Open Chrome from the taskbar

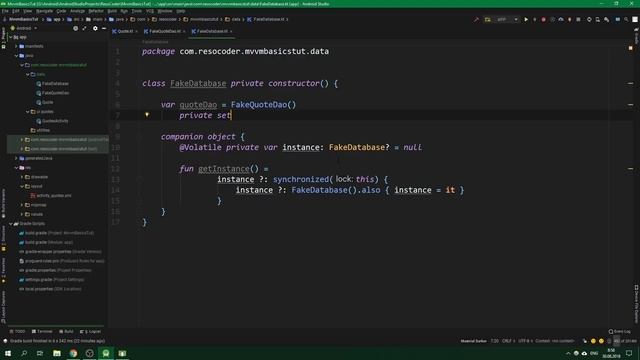click(x=73, y=353)
